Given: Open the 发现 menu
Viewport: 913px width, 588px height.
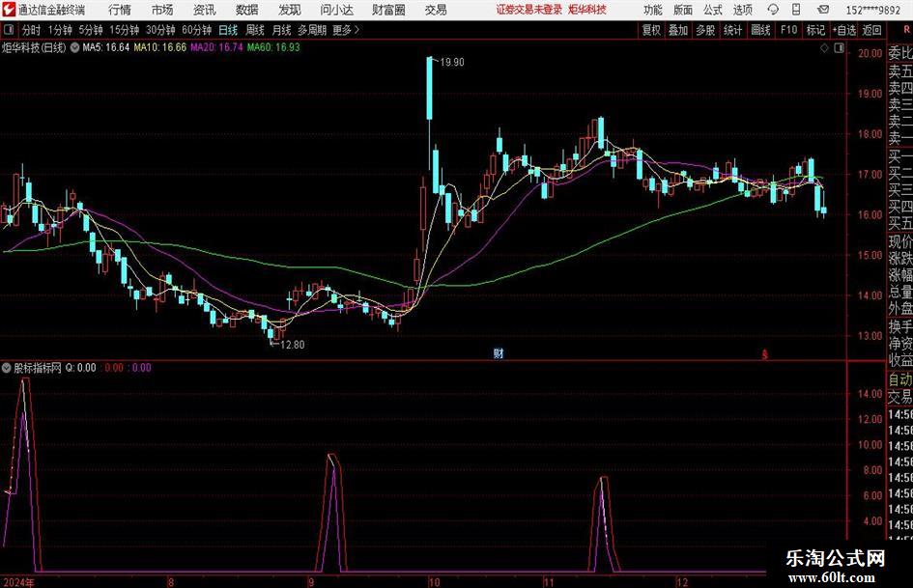Looking at the screenshot, I should 290,10.
